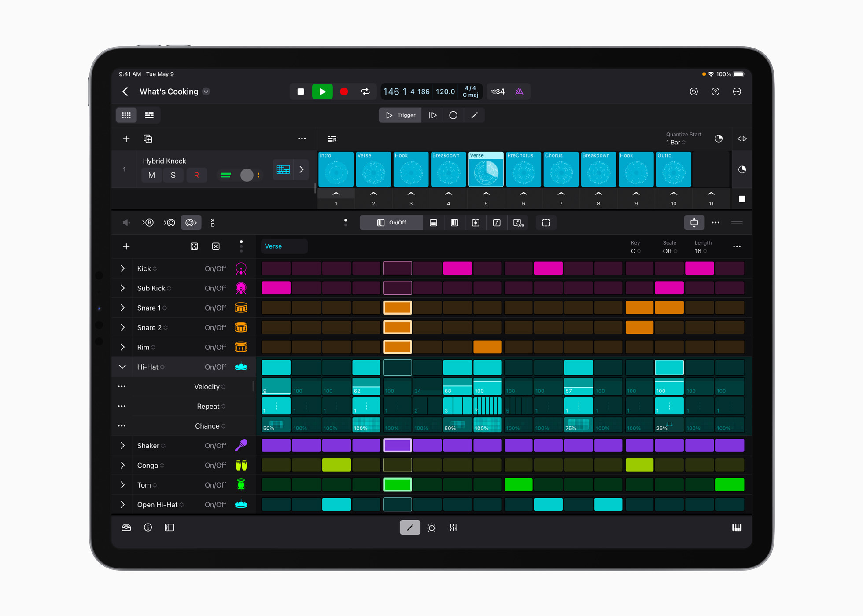Switch to the Verse cell in section five

click(486, 169)
